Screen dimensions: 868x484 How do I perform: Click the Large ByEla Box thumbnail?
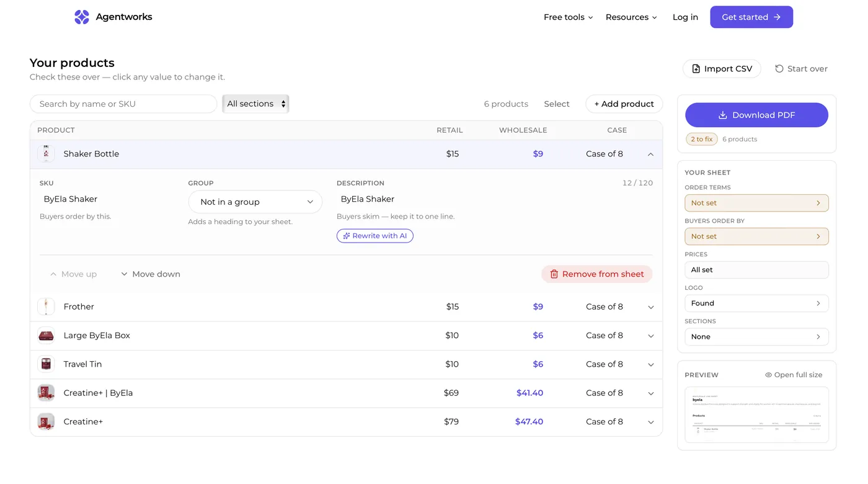46,336
